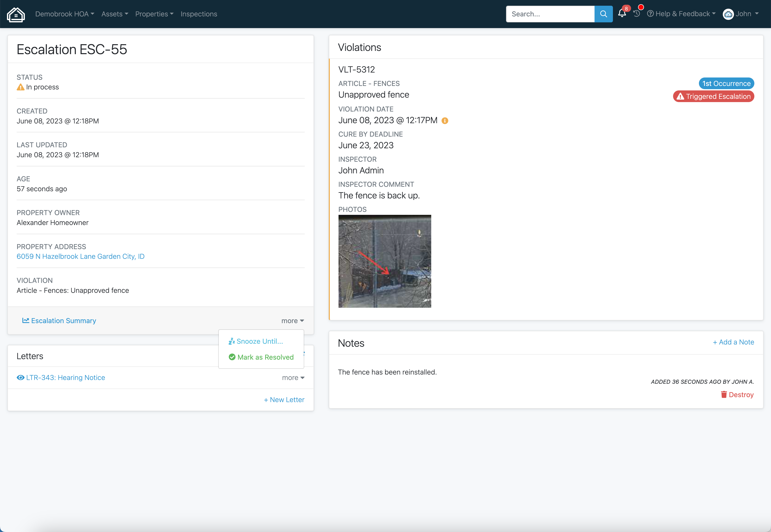Viewport: 771px width, 532px height.
Task: Click the Triggered Escalation badge
Action: 713,96
